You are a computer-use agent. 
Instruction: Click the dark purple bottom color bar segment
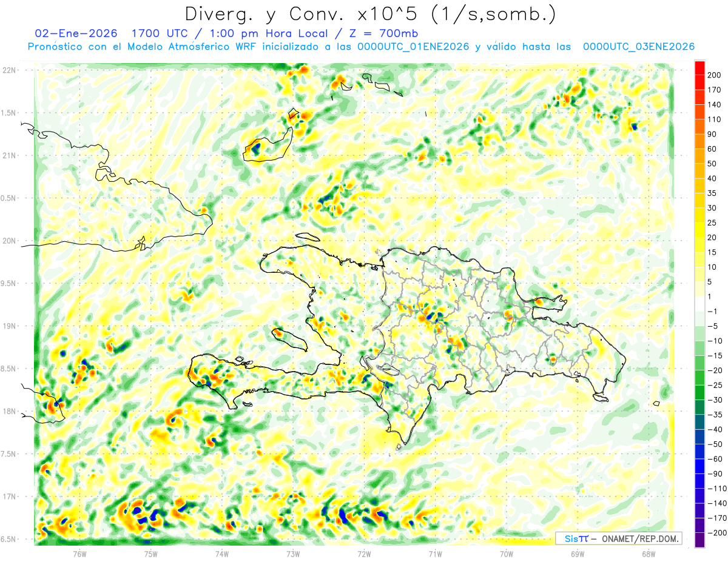pyautogui.click(x=699, y=540)
